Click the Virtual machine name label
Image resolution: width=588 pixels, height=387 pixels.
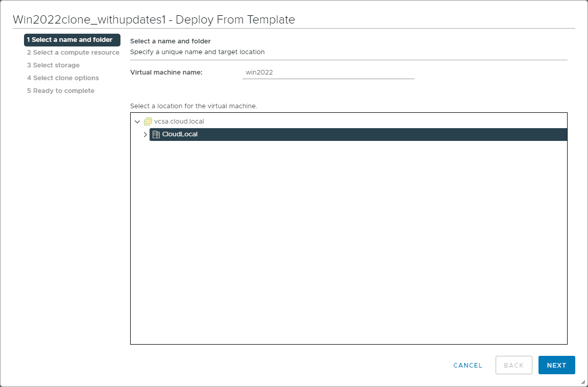pyautogui.click(x=166, y=72)
